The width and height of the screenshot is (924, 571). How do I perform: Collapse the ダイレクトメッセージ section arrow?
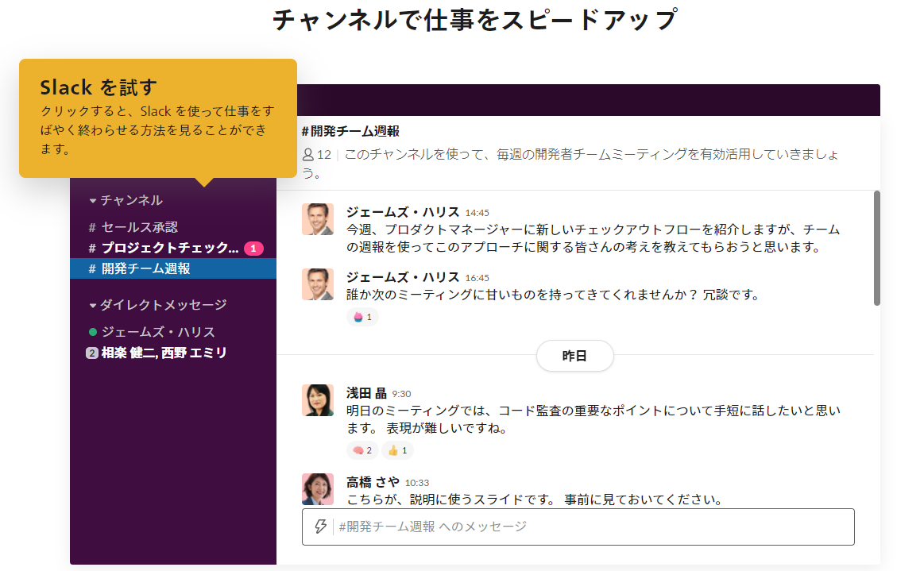coord(92,305)
